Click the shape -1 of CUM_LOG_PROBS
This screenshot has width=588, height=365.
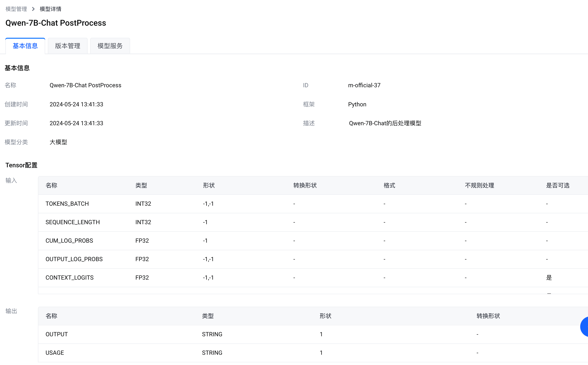[205, 241]
